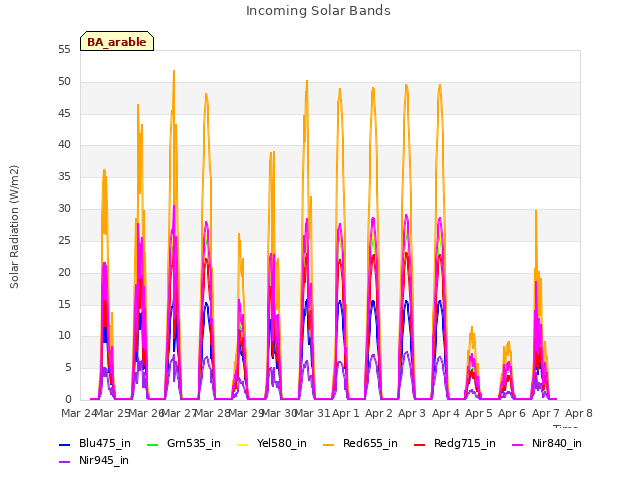Click the 15 y-axis tick label

(64, 304)
